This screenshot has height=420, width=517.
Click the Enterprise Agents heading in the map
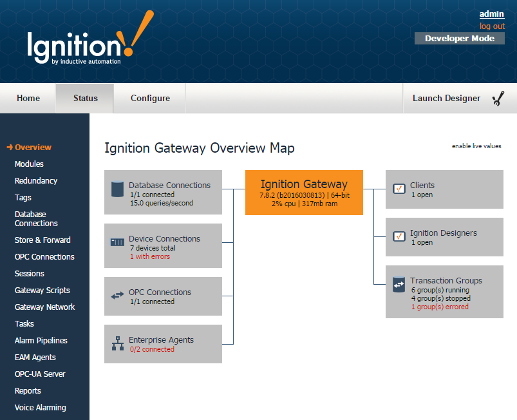point(161,340)
